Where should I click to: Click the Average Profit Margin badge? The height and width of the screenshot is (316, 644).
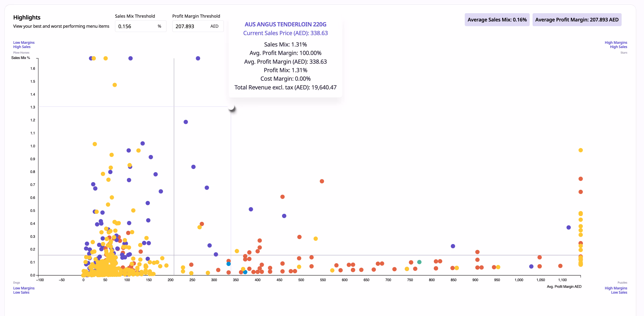(x=576, y=20)
